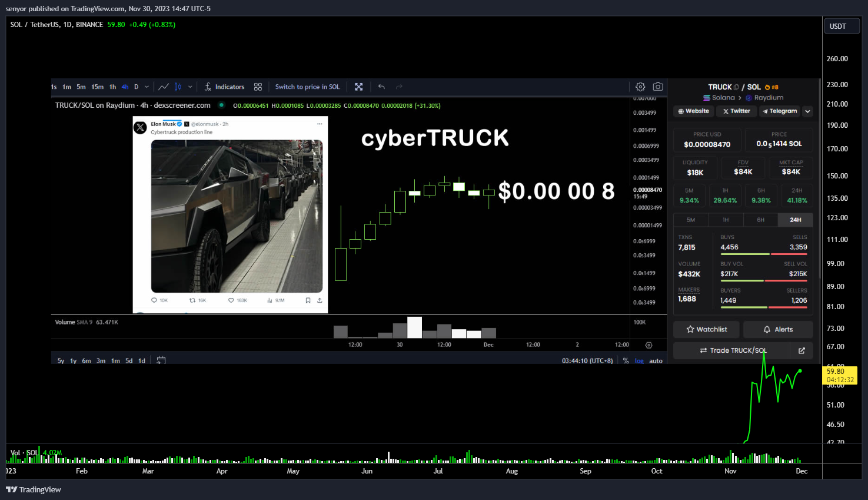
Task: Switch stats to 24H tab
Action: (796, 220)
